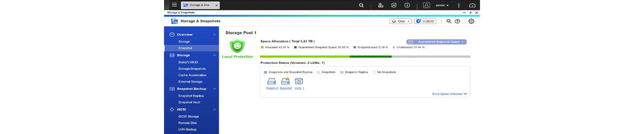Expand Show Space Utilization

point(449,94)
